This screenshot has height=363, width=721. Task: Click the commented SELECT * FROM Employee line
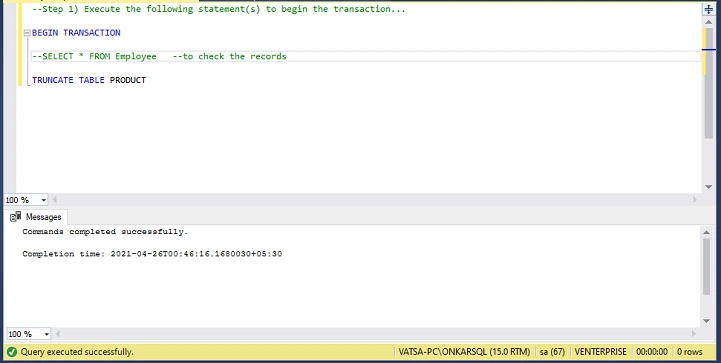(x=159, y=56)
